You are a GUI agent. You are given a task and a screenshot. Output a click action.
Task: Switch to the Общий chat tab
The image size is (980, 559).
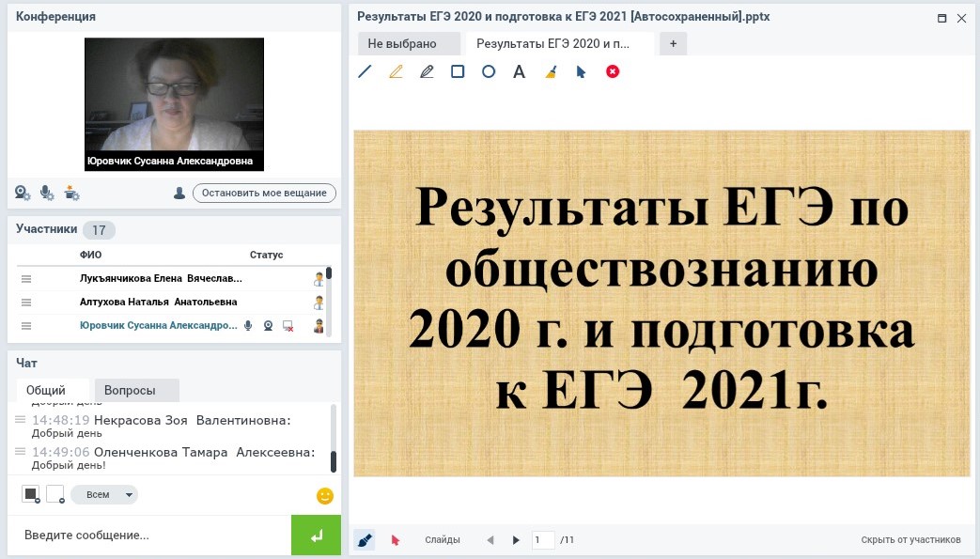pos(52,390)
